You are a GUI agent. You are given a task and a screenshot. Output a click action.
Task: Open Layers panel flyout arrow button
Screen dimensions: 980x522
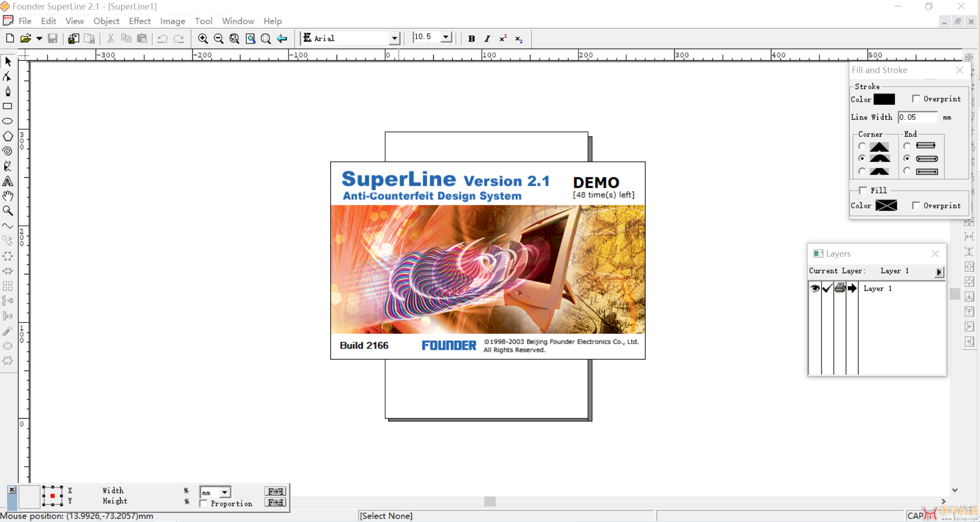click(939, 272)
